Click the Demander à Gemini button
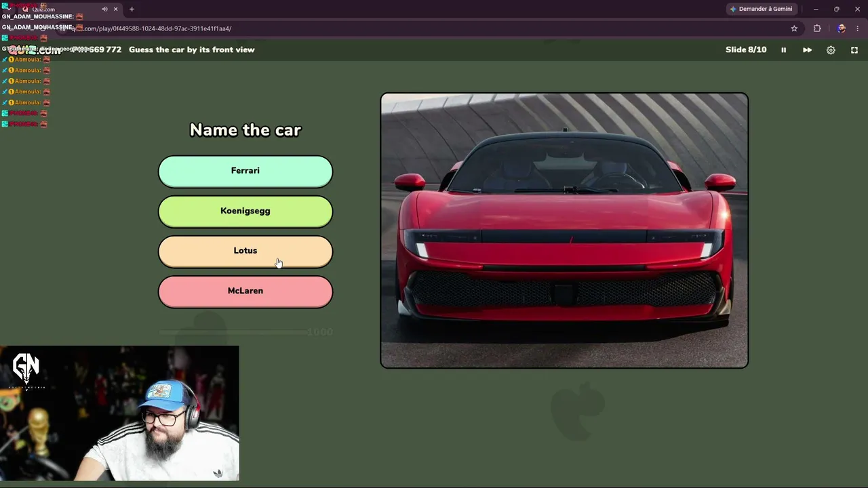Viewport: 868px width, 488px height. (762, 9)
